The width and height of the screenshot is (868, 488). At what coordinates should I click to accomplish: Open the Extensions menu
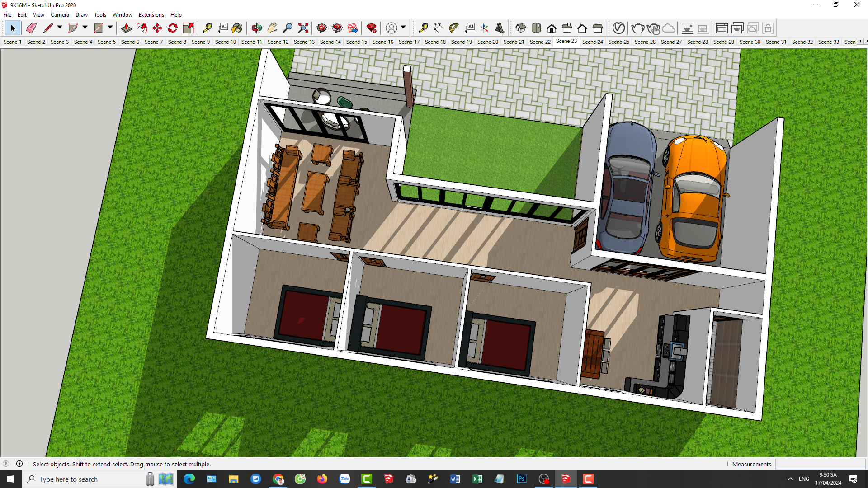(x=151, y=15)
